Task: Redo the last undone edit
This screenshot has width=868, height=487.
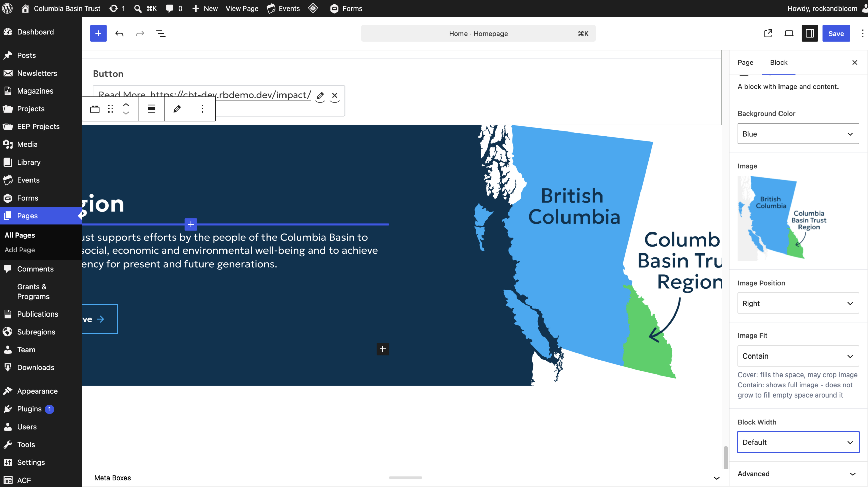Action: click(140, 33)
